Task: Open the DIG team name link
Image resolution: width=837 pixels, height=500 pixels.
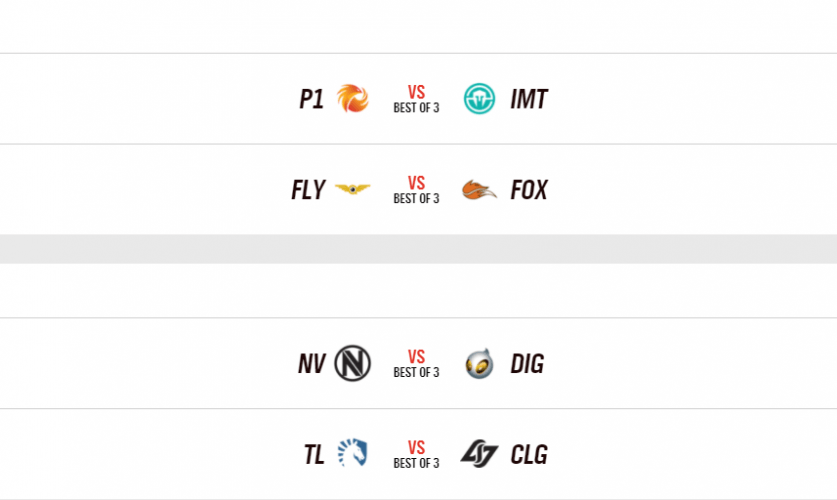Action: tap(527, 363)
